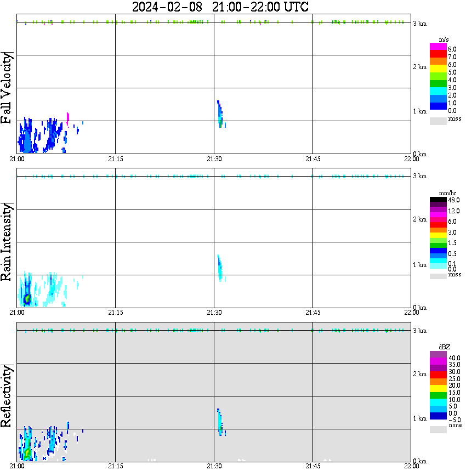Click the 3 km label of Fall Velocity panel
The width and height of the screenshot is (466, 476).
[x=419, y=24]
